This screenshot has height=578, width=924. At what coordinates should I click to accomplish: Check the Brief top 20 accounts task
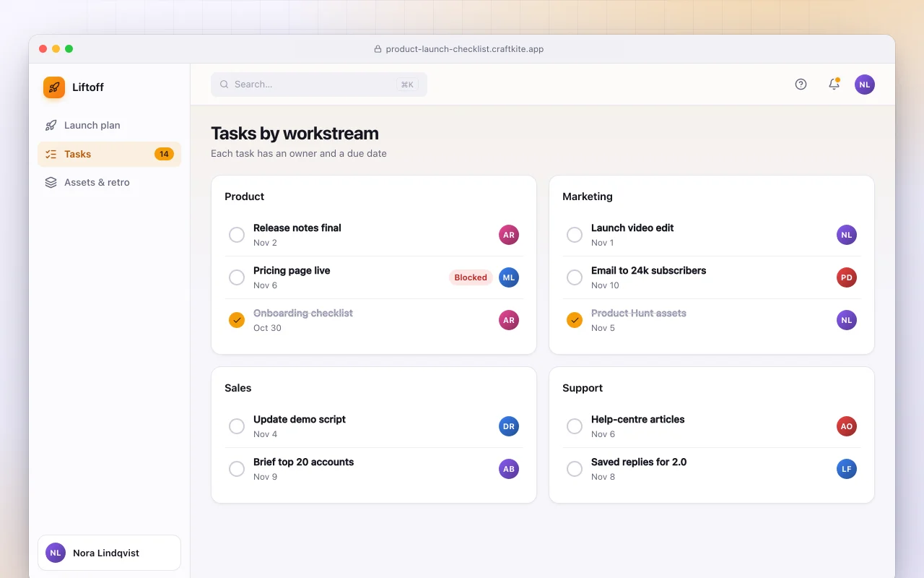[237, 469]
